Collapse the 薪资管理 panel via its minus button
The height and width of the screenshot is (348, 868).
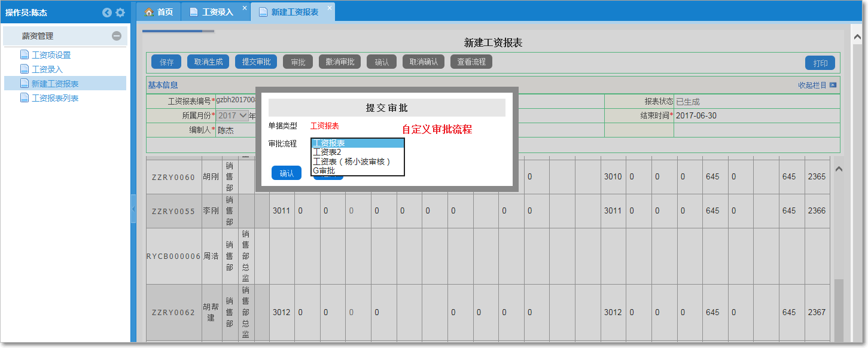pyautogui.click(x=118, y=36)
